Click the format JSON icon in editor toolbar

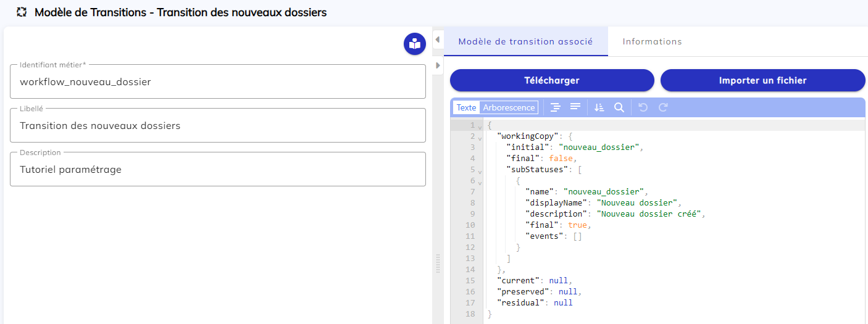tap(556, 107)
